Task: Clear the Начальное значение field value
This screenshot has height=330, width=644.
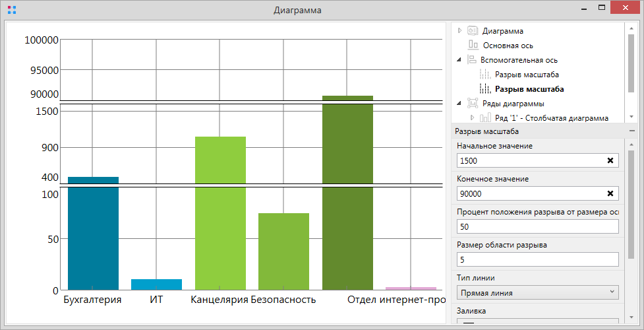Action: click(610, 160)
